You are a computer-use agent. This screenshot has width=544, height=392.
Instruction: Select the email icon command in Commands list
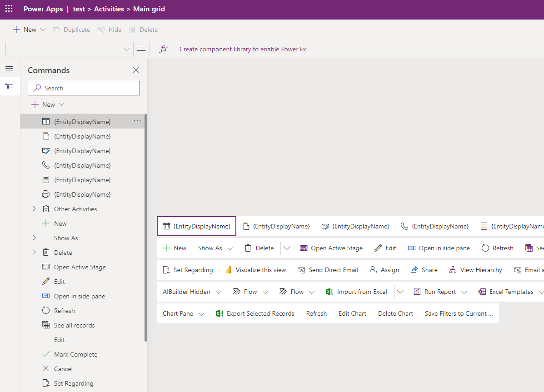point(83,151)
